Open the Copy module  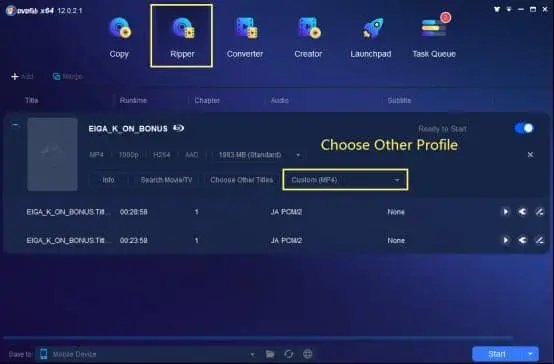click(x=119, y=37)
